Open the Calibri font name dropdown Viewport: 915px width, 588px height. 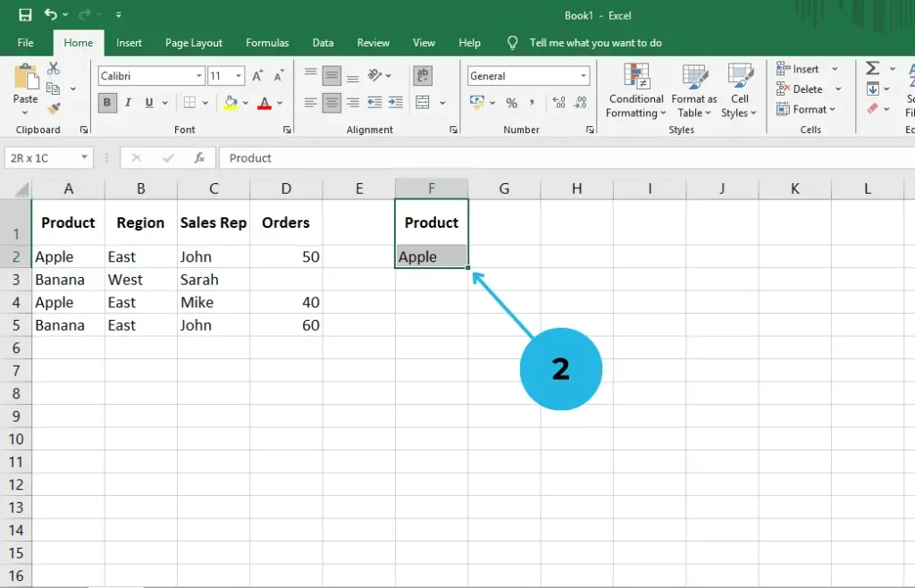[199, 76]
